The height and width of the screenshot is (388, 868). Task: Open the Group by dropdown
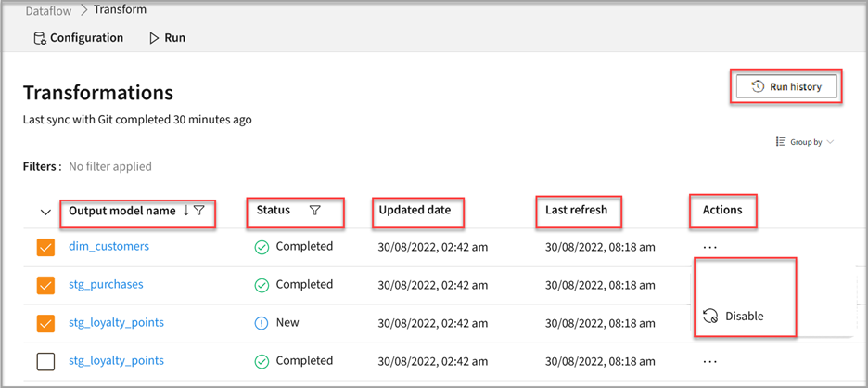pos(804,142)
